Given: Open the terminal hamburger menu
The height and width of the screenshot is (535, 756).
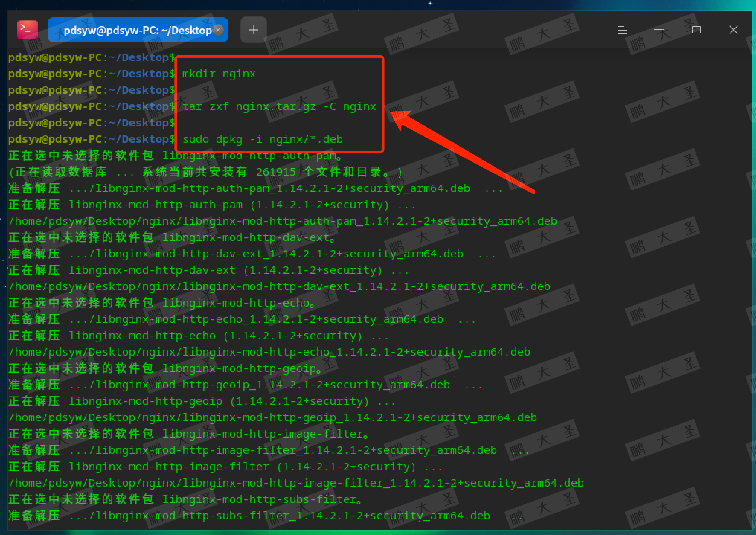Looking at the screenshot, I should 622,30.
